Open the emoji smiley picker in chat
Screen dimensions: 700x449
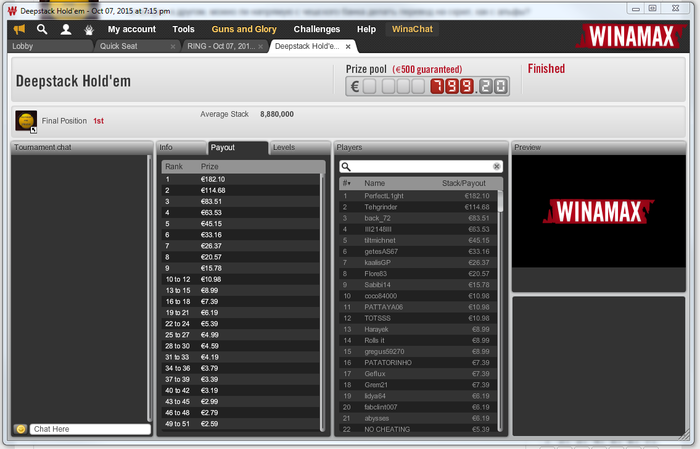[21, 429]
